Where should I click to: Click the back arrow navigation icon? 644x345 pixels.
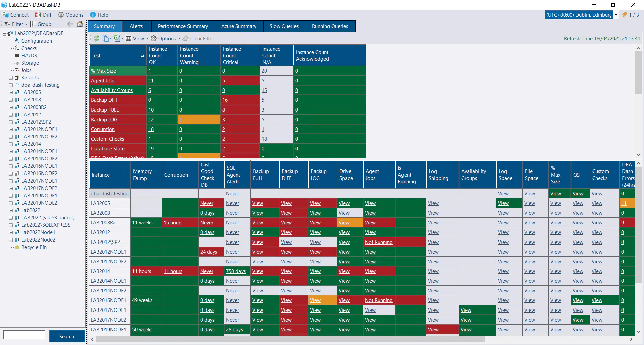[70, 24]
